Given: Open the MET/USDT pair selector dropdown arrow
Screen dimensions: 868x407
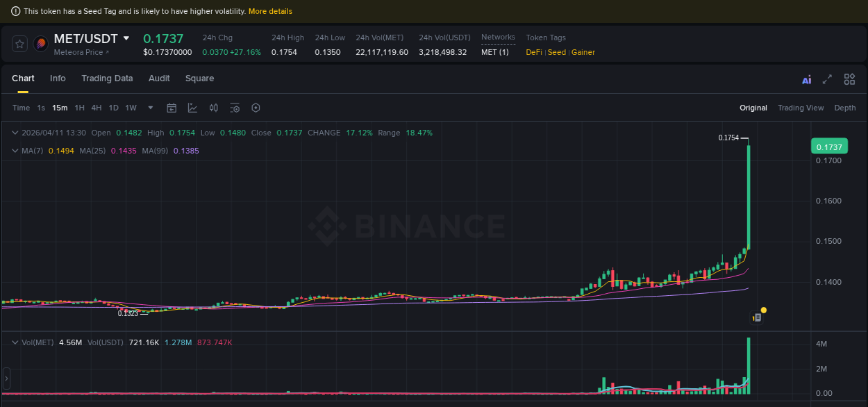Looking at the screenshot, I should click(126, 38).
